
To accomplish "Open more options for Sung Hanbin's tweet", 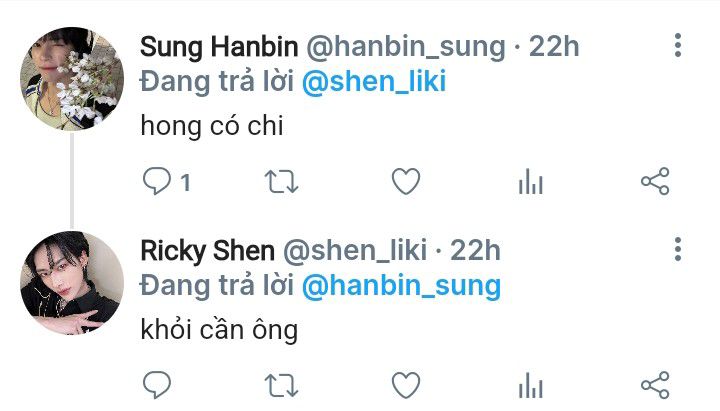I will (x=678, y=45).
